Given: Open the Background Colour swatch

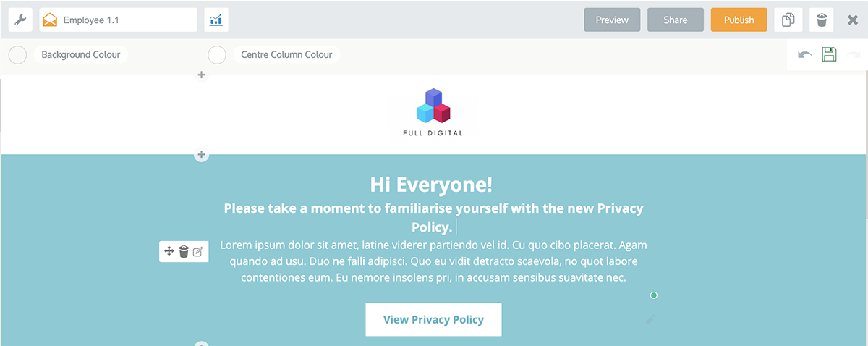Looking at the screenshot, I should (17, 55).
